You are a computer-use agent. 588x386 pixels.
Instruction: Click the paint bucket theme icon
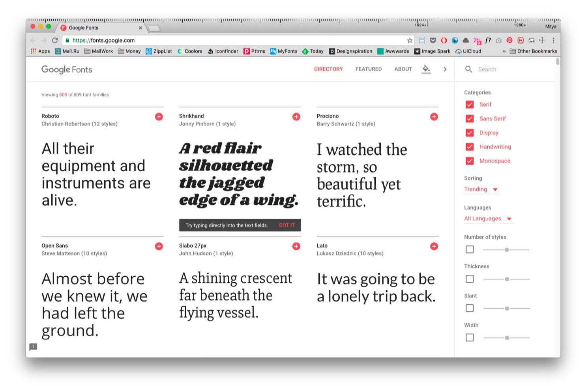pos(426,69)
